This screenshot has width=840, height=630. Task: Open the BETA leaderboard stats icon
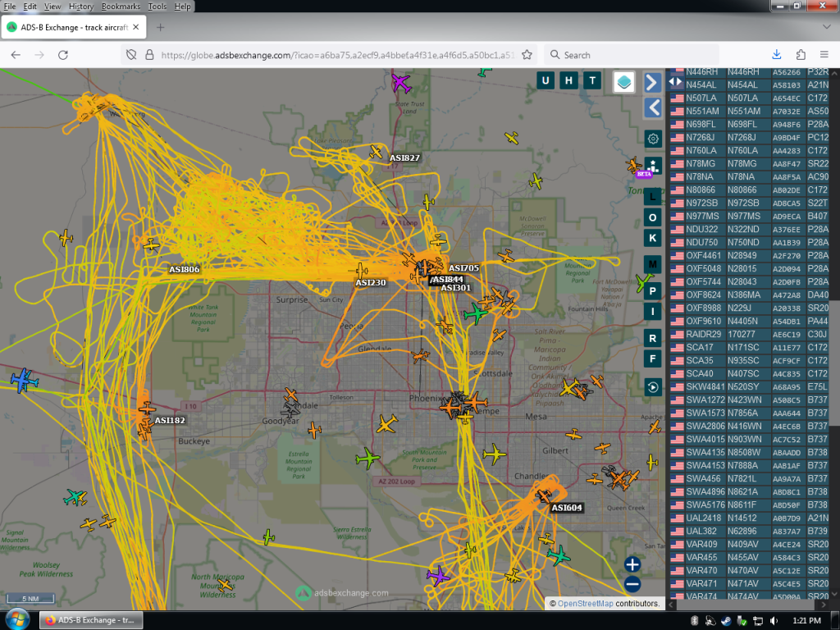point(652,166)
